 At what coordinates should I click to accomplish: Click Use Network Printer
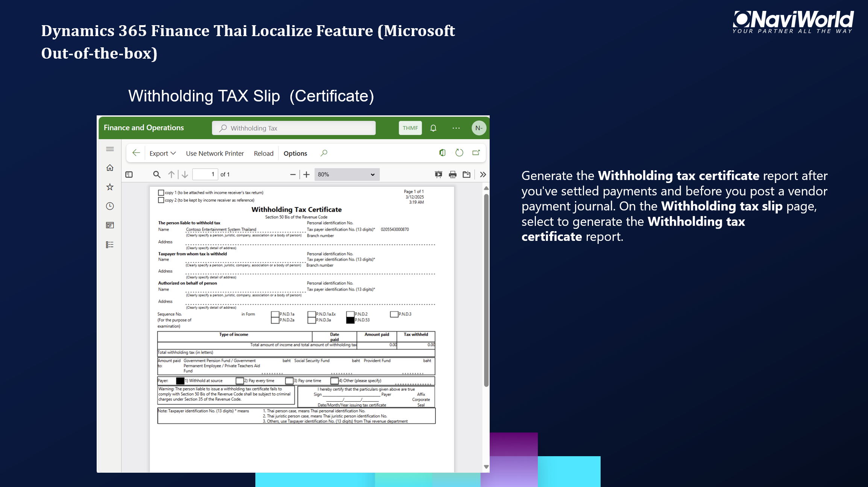(215, 153)
